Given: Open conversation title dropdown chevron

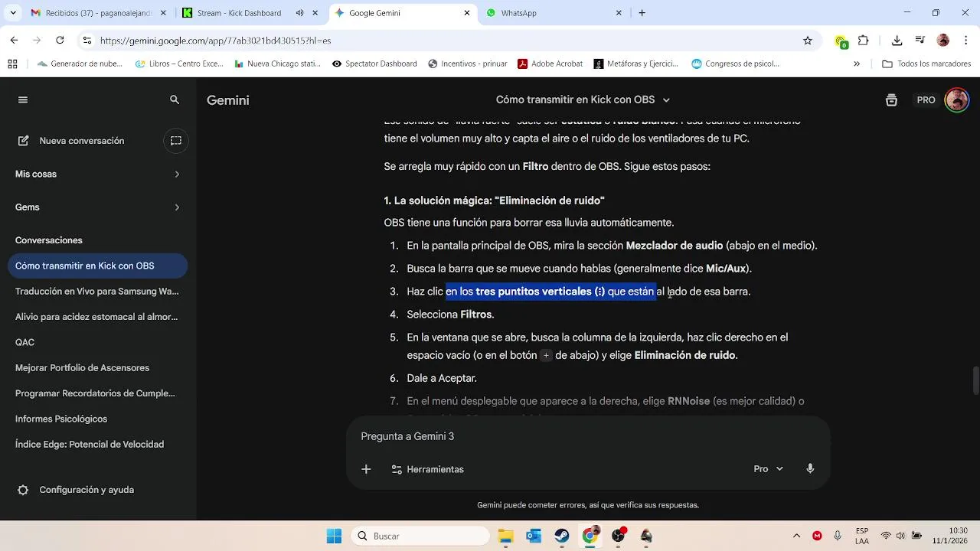Looking at the screenshot, I should pyautogui.click(x=666, y=100).
